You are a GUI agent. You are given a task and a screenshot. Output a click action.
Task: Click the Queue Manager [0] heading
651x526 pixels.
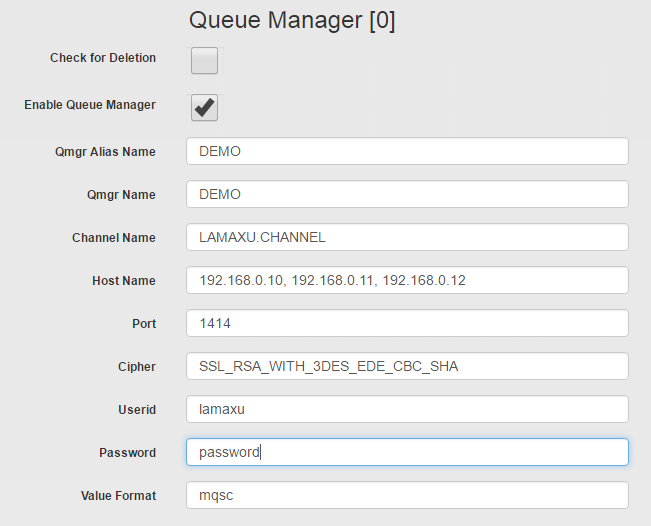tap(292, 20)
